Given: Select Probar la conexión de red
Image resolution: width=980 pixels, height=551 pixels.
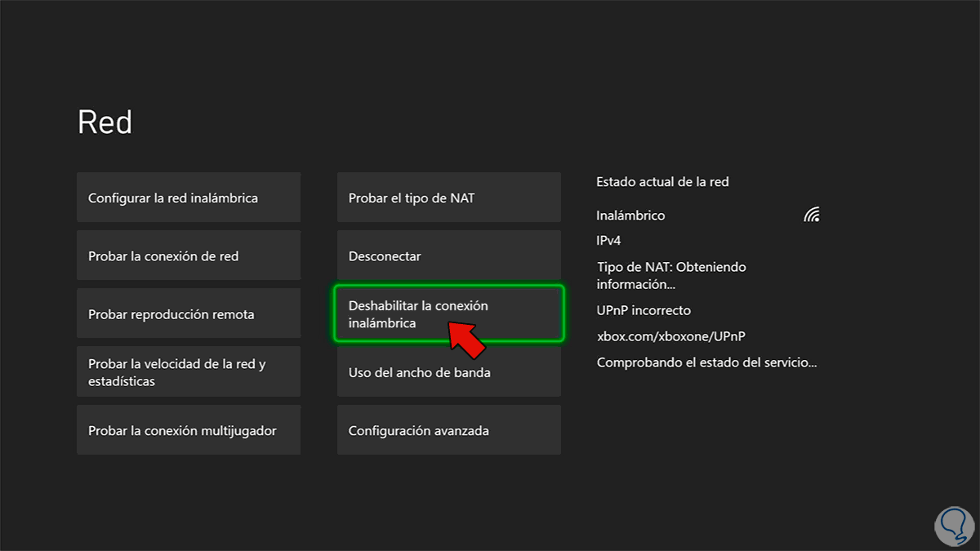Looking at the screenshot, I should point(189,256).
